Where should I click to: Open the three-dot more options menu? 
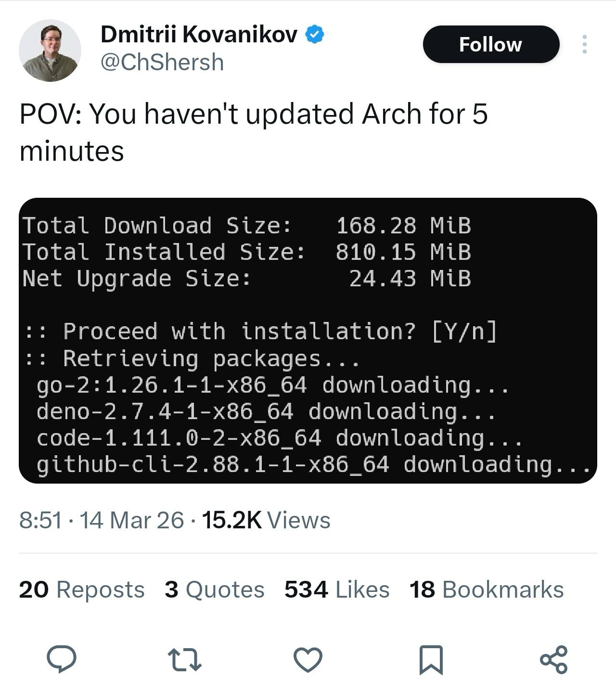pos(584,44)
